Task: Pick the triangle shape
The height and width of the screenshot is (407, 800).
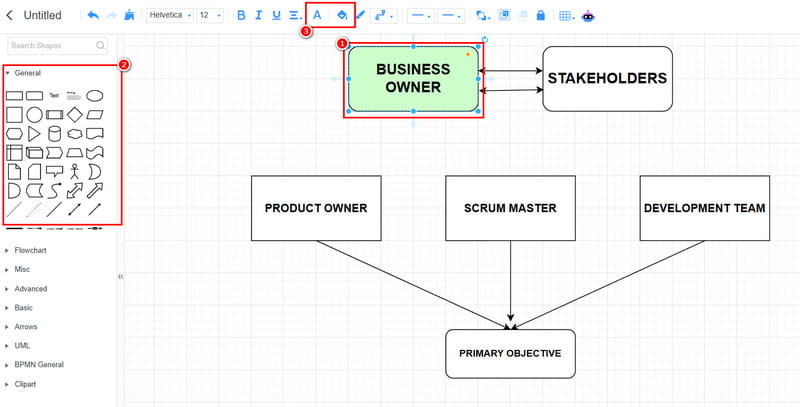Action: click(x=34, y=134)
